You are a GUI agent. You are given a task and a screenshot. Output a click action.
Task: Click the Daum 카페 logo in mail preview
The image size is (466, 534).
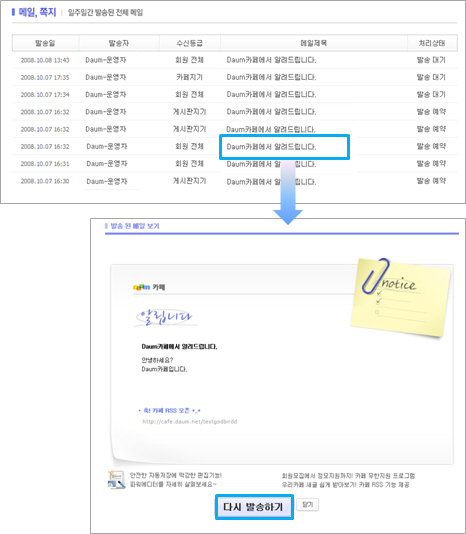point(149,287)
